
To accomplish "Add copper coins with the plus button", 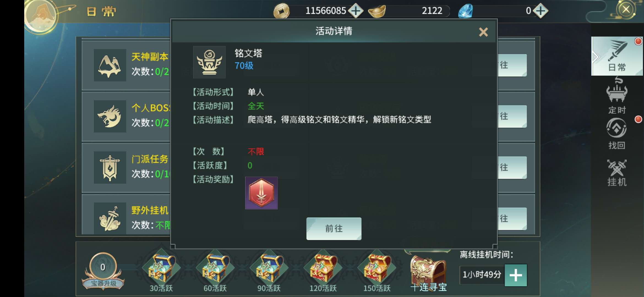I will pyautogui.click(x=356, y=11).
